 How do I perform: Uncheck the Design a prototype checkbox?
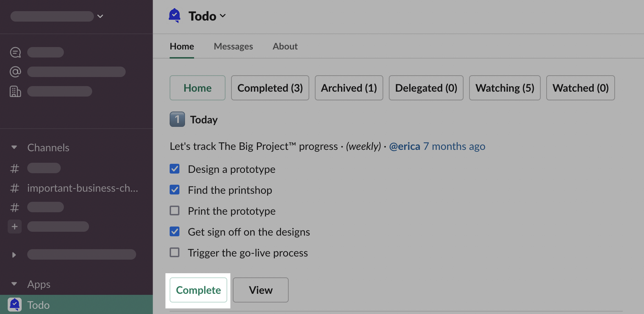(175, 169)
